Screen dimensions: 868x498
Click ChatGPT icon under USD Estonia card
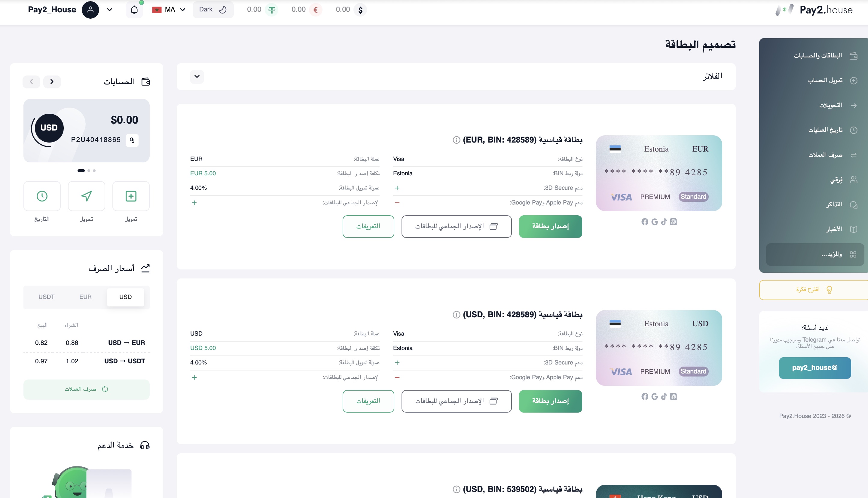[x=673, y=396]
